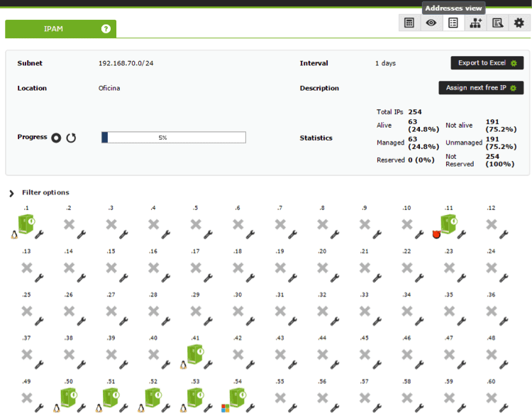Click the Total IPs value 254

(415, 112)
